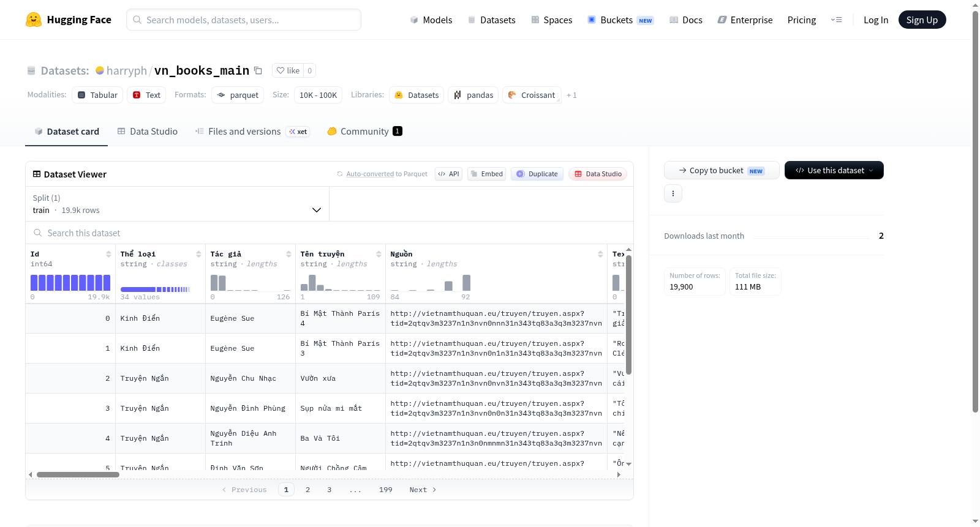The width and height of the screenshot is (980, 527).
Task: Sort the Id column with sort icon
Action: [x=108, y=254]
